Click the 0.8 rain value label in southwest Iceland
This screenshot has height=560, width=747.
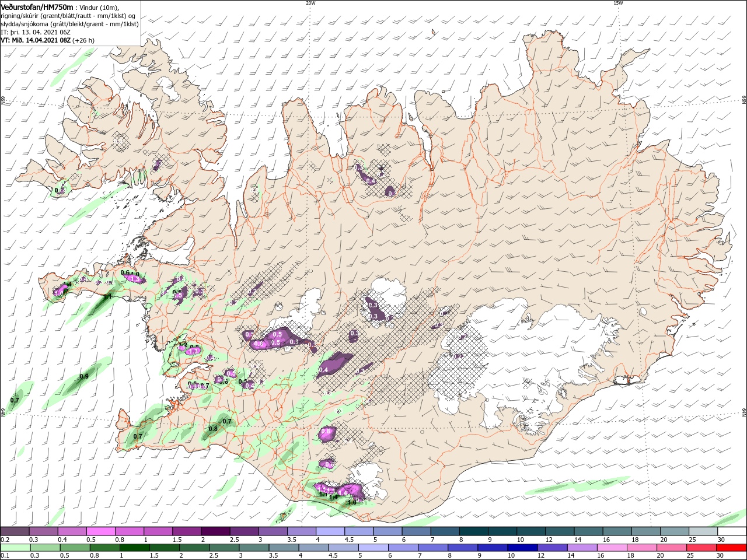coord(213,429)
